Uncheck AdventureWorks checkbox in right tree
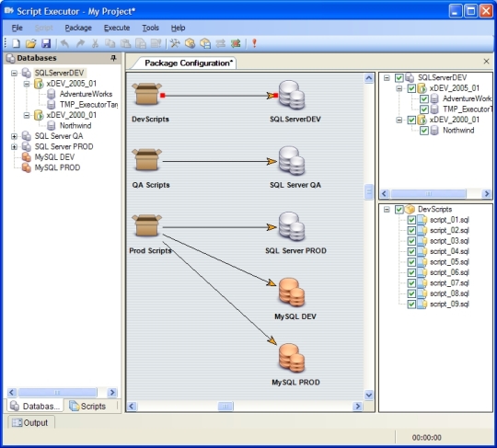Image resolution: width=497 pixels, height=448 pixels. (x=424, y=98)
